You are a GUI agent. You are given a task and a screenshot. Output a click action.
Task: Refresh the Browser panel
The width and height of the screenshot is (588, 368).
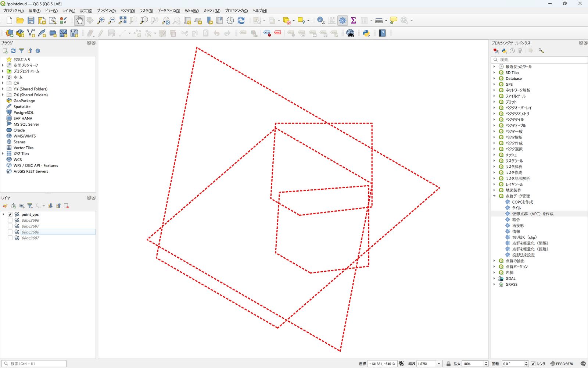[x=13, y=51]
